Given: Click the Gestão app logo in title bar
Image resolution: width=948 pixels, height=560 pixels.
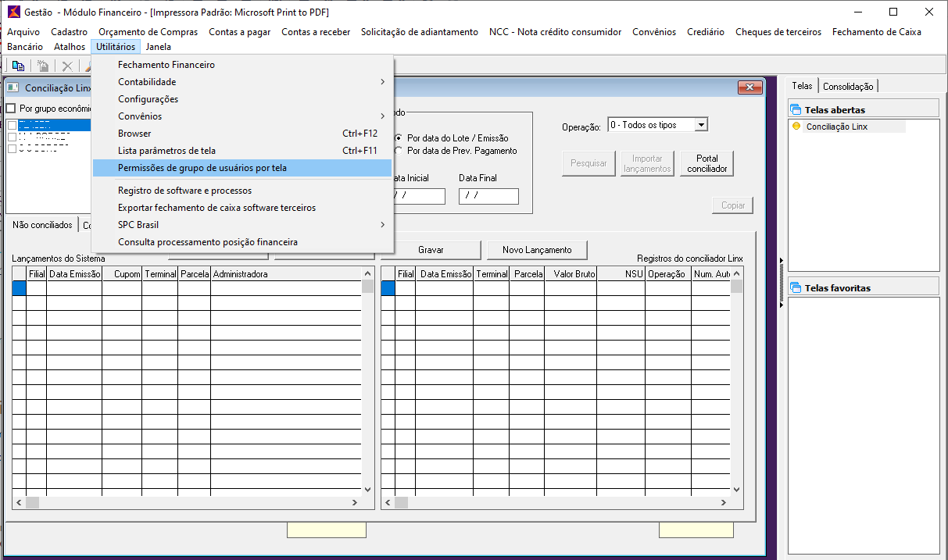Looking at the screenshot, I should click(13, 12).
